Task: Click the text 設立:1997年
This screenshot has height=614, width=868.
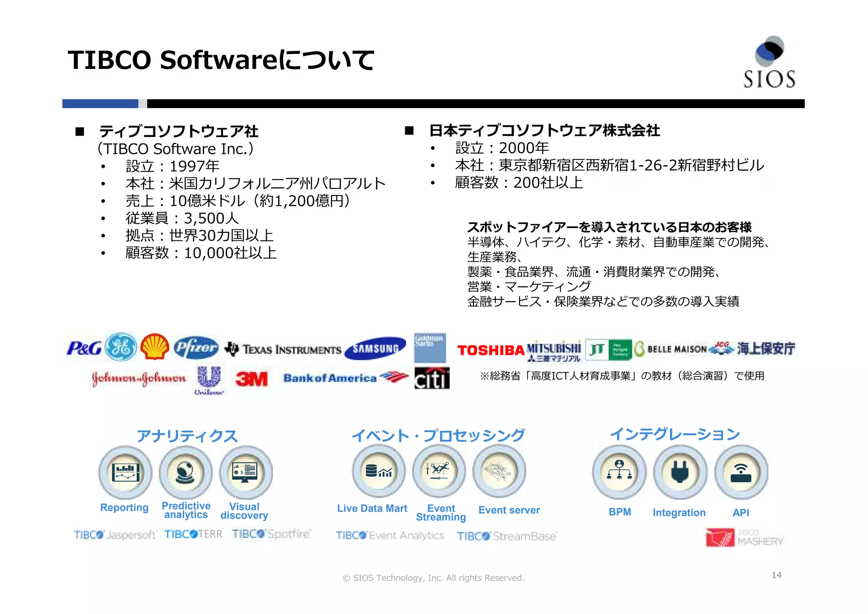Action: 172,166
